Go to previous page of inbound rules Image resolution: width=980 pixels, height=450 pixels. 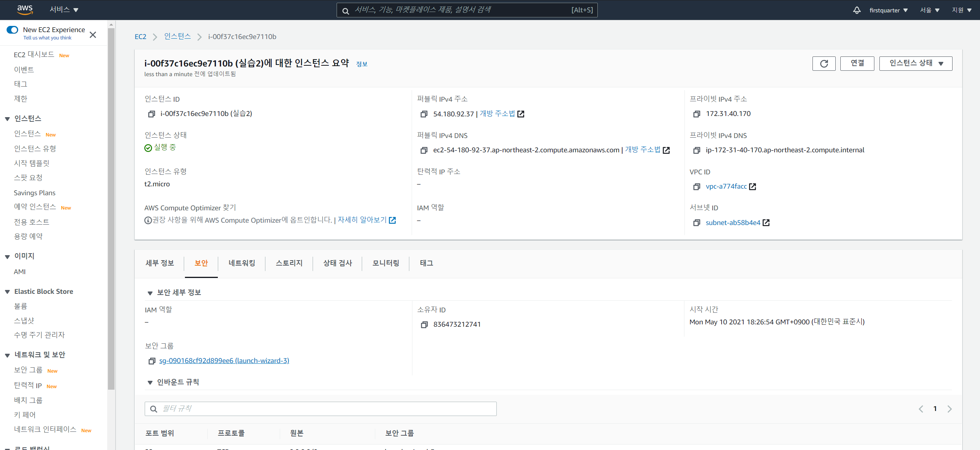(x=921, y=409)
